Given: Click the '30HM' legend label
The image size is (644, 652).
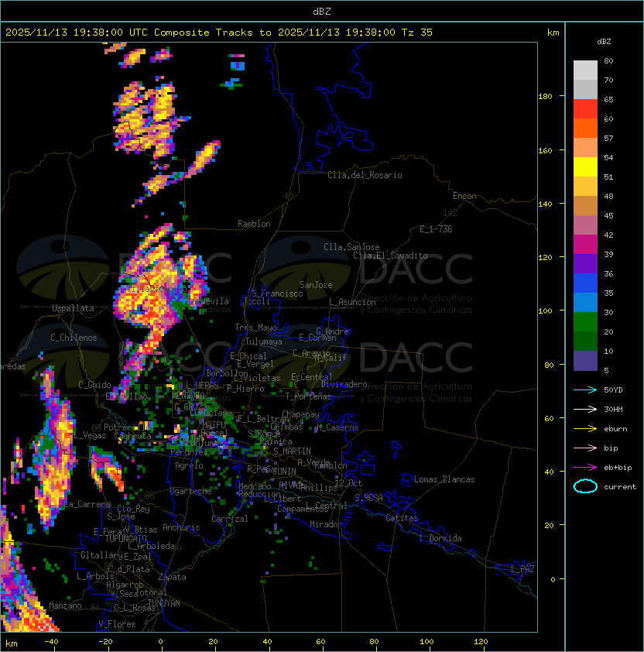Looking at the screenshot, I should click(x=613, y=410).
